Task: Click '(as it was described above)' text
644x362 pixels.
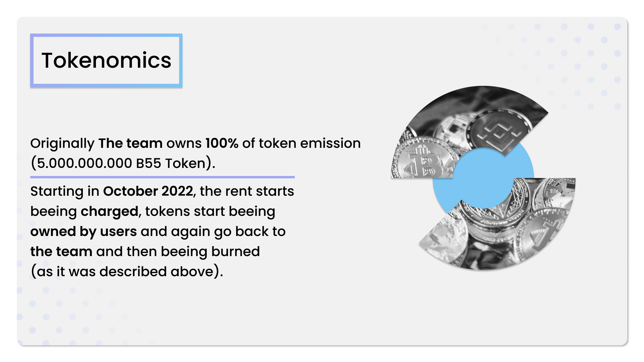Action: 127,272
